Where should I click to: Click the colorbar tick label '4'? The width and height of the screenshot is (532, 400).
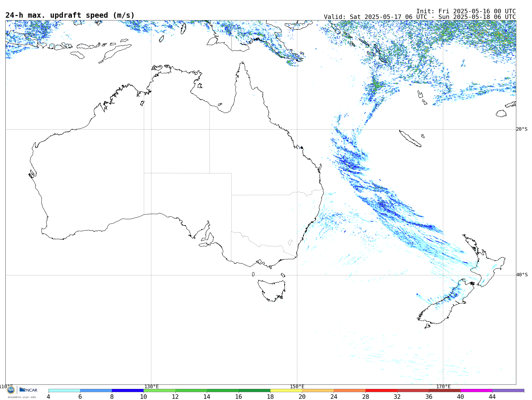(49, 397)
